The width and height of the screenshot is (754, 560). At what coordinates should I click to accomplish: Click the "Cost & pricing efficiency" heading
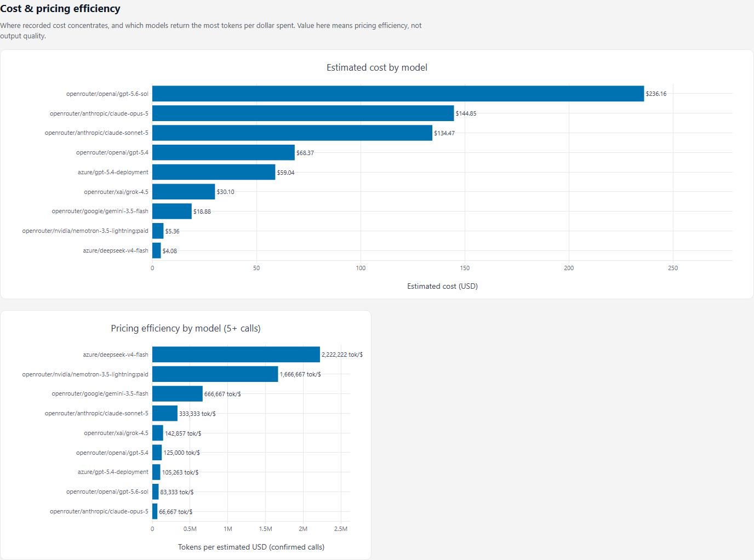coord(60,9)
